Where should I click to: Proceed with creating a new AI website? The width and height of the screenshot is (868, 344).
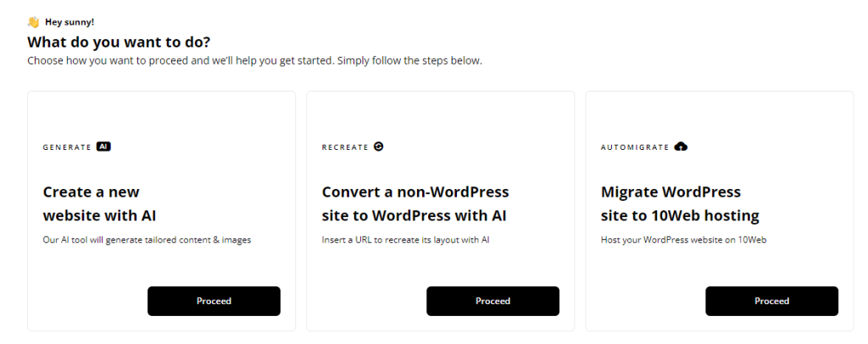click(214, 301)
